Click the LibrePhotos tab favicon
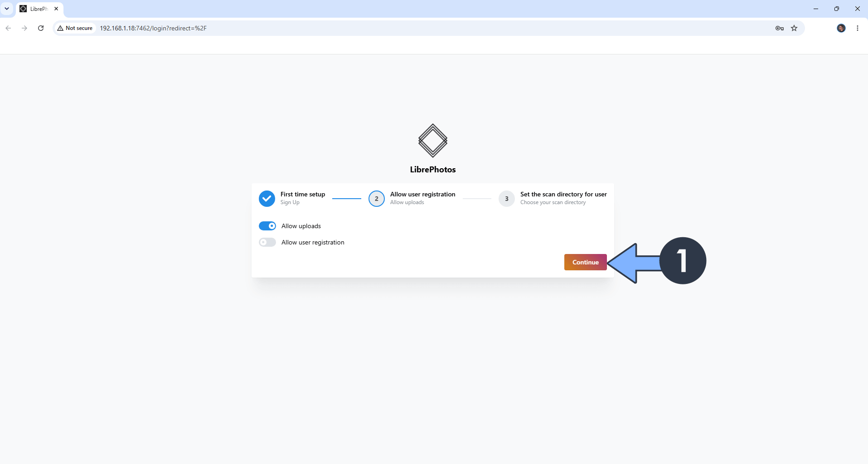This screenshot has height=464, width=868. pyautogui.click(x=23, y=9)
